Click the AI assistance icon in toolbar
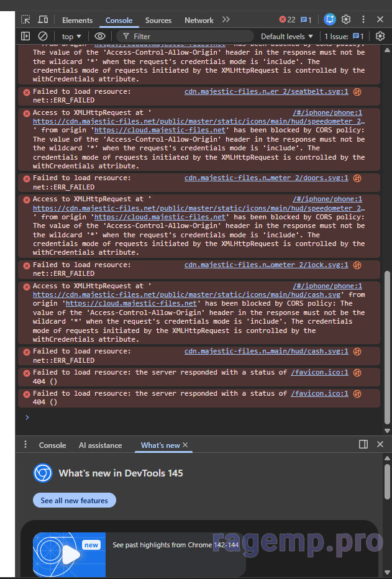 (329, 20)
